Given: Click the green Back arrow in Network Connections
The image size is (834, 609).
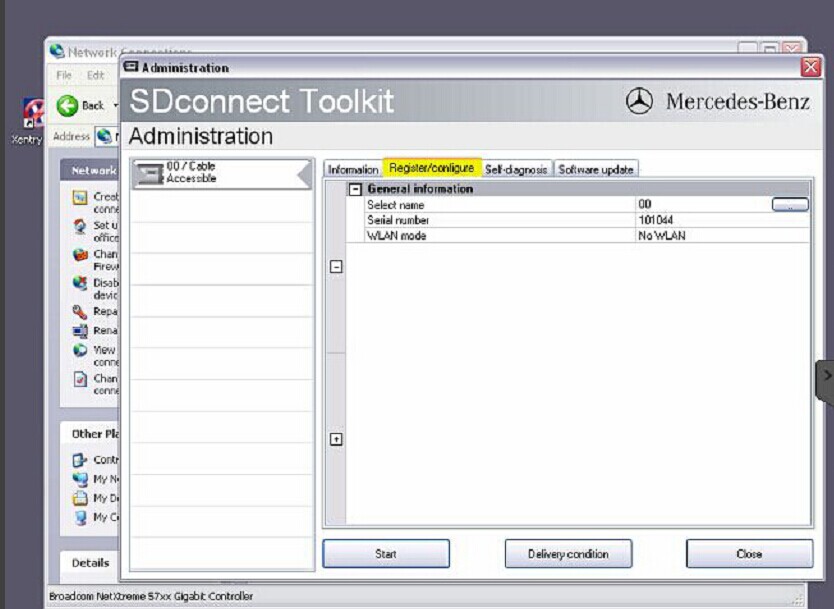Looking at the screenshot, I should (68, 106).
